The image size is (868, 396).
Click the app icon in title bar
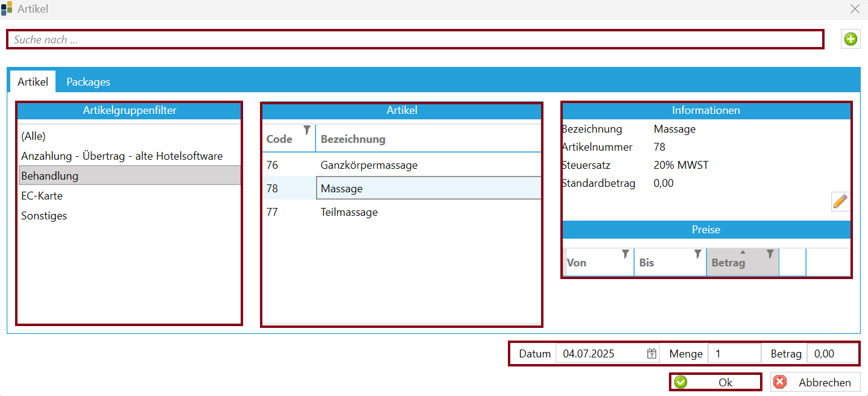[7, 8]
